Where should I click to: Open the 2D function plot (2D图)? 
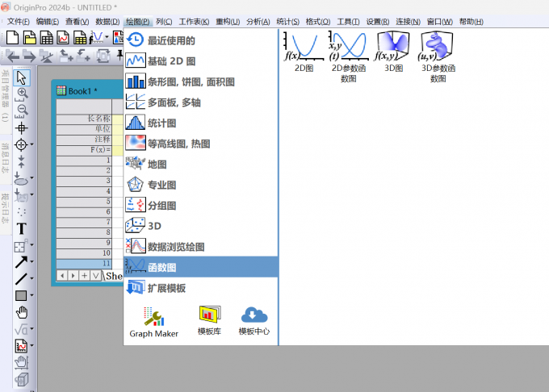(304, 52)
